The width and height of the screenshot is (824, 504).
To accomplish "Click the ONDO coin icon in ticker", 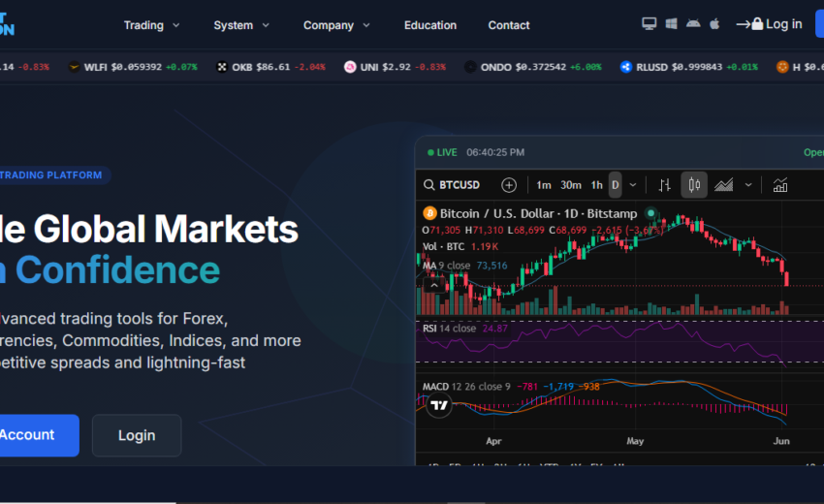I will coord(470,67).
